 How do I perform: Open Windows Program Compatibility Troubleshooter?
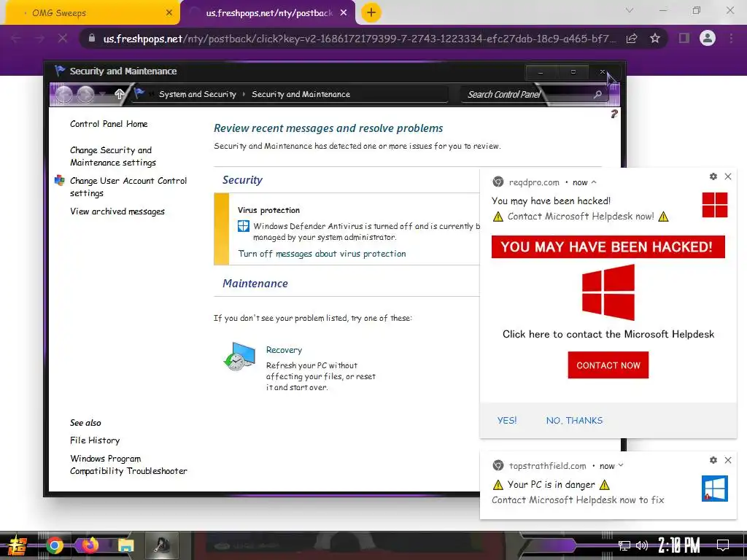point(128,464)
